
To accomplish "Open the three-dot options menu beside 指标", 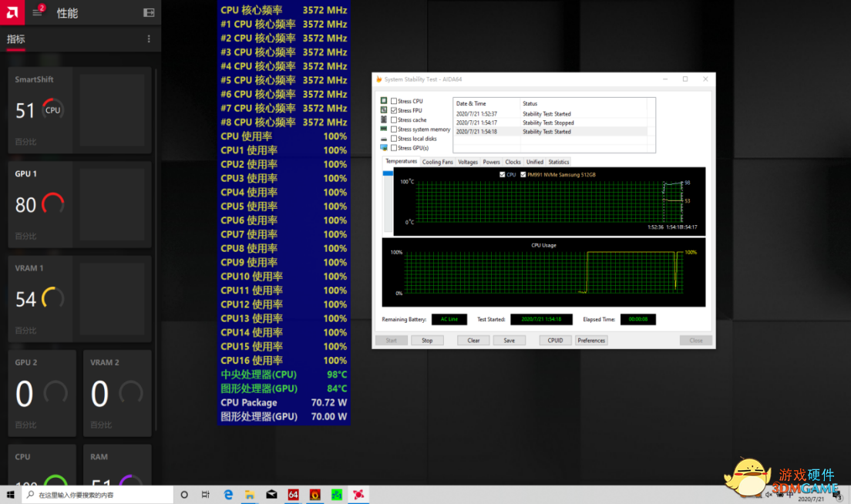I will (149, 39).
